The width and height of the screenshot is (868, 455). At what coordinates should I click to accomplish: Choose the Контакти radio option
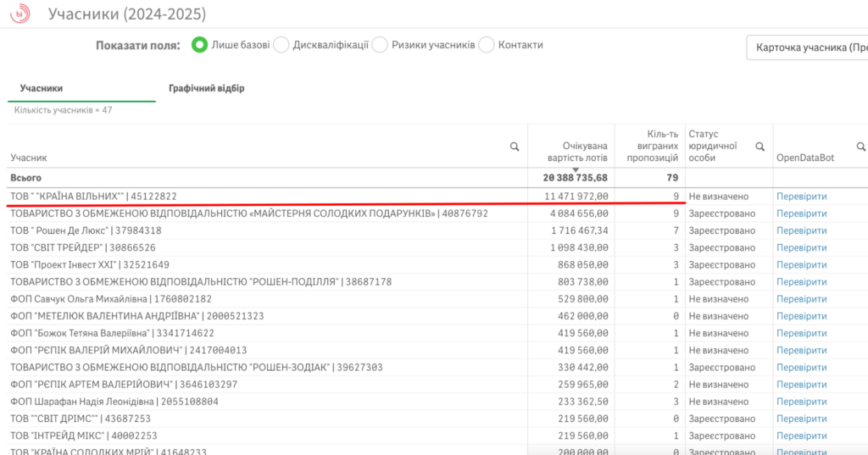click(487, 45)
